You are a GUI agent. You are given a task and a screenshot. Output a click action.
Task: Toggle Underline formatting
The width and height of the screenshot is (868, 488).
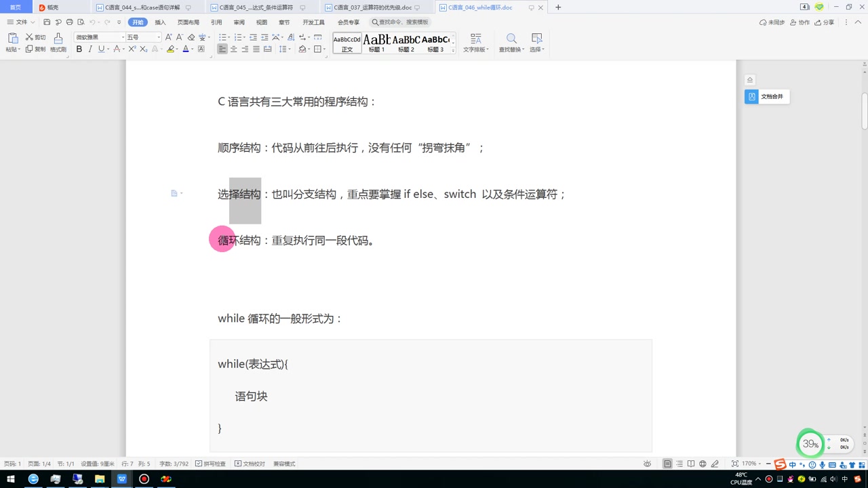[101, 49]
